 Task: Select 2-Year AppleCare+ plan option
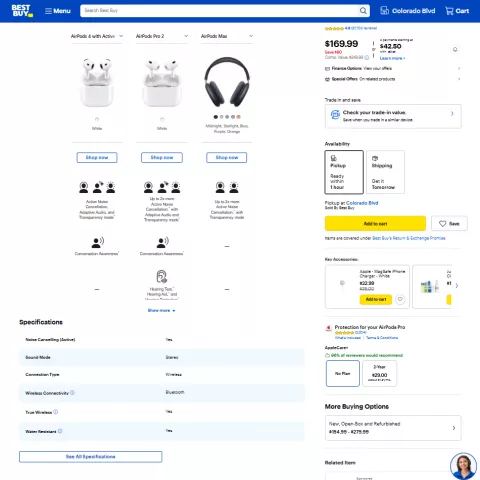[380, 373]
